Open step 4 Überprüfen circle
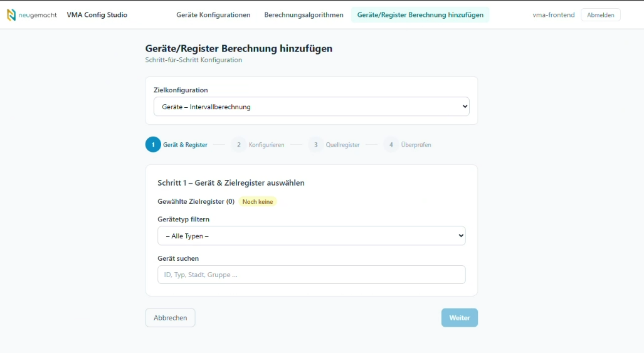Screen dimensions: 644x353 [391, 145]
